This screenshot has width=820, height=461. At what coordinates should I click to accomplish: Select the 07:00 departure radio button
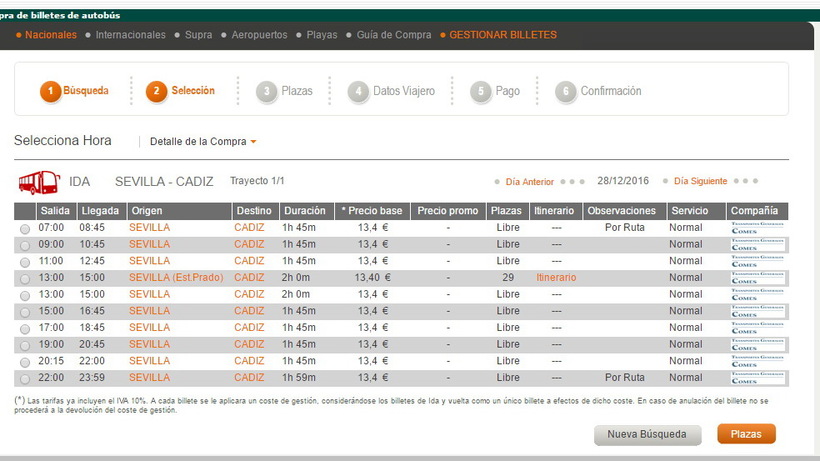[25, 229]
